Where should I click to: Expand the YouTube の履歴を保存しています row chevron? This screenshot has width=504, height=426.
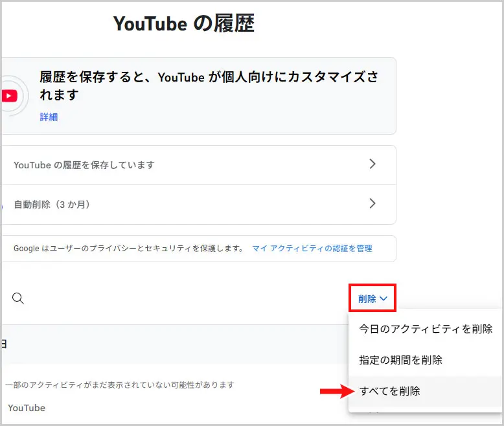pos(372,164)
